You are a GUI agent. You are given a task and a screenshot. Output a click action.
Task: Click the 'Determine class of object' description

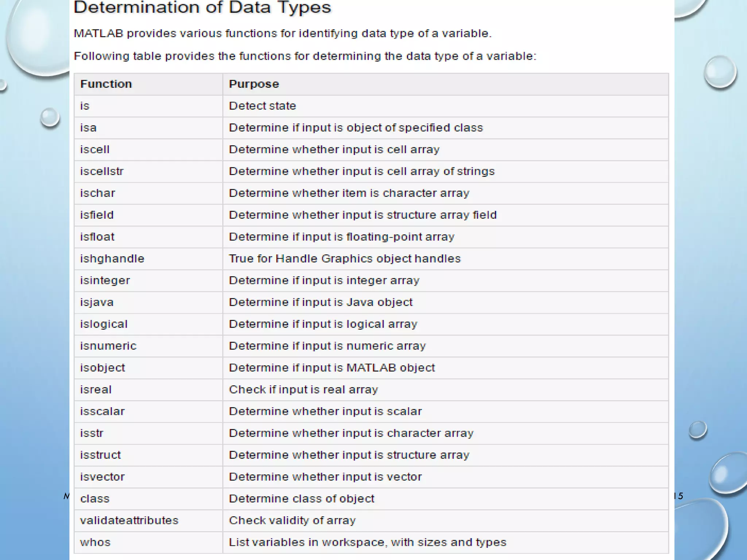tap(301, 499)
